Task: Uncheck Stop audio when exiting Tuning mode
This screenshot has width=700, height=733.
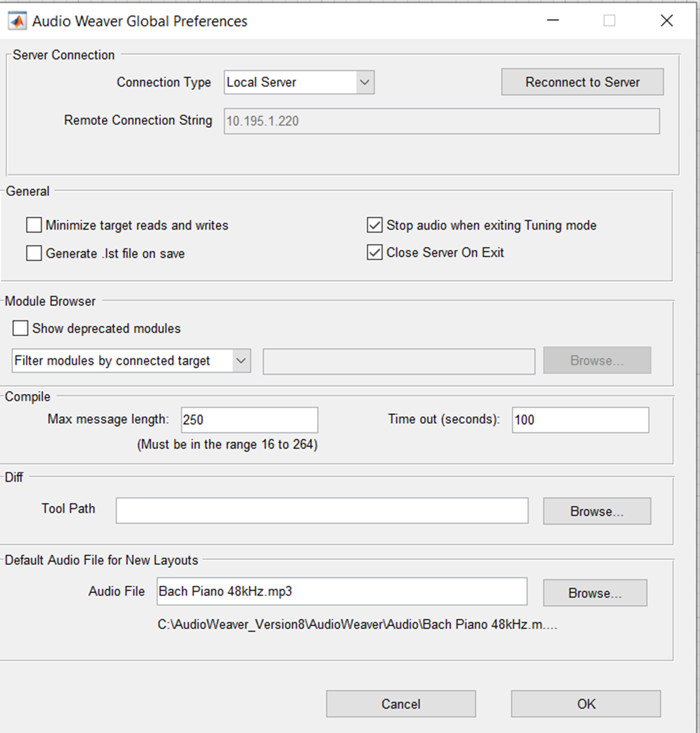Action: (x=374, y=225)
